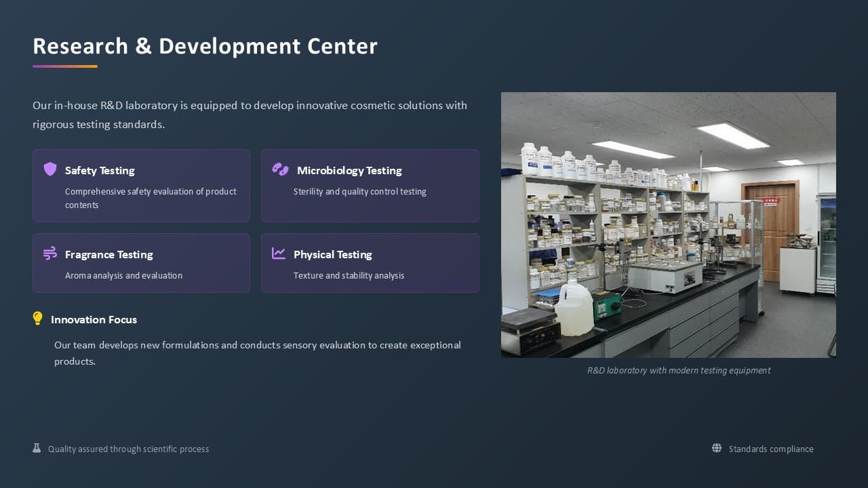Select the intro paragraph about in-house R&D laboratory
868x488 pixels.
[x=250, y=115]
